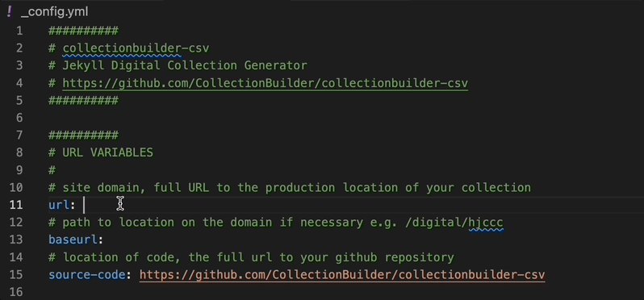Screen dimensions: 644x300
Task: Click the hash row on line 7
Action: tap(83, 135)
